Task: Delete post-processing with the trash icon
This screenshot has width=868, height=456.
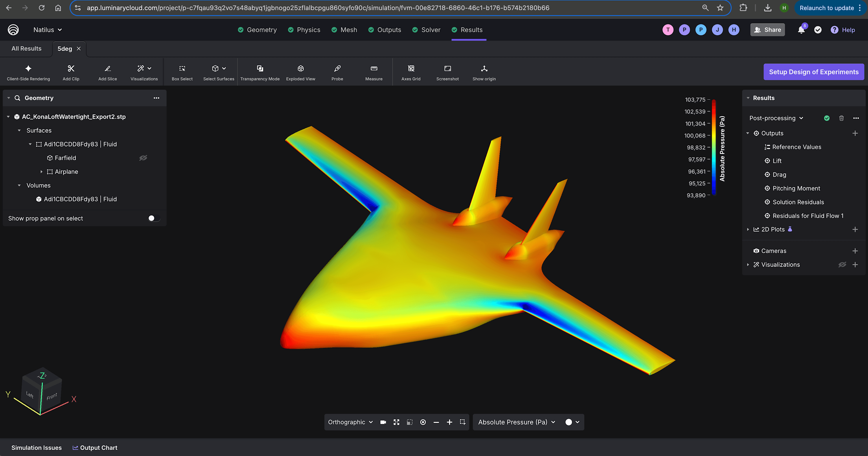Action: pos(841,118)
